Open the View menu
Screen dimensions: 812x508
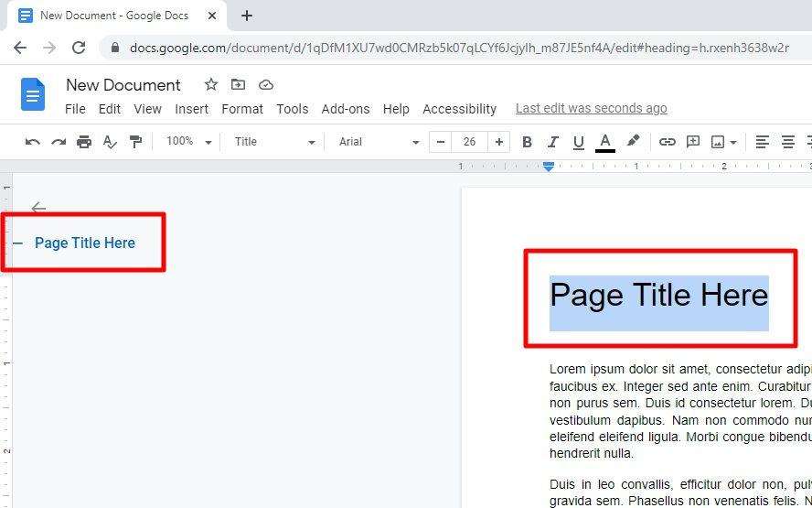[x=147, y=109]
